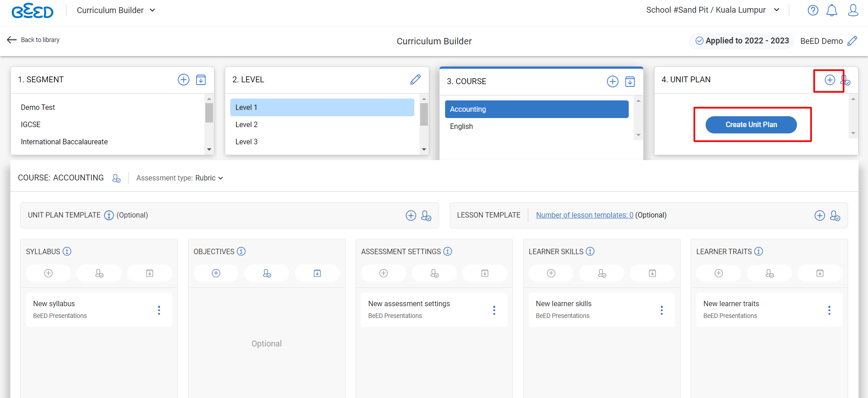The height and width of the screenshot is (398, 868).
Task: Click Level list scroll down arrow
Action: (x=424, y=149)
